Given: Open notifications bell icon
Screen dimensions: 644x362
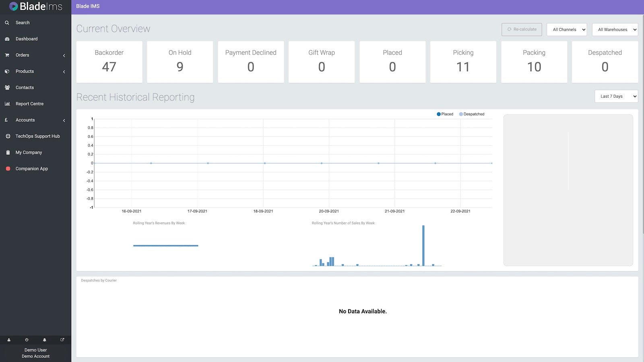Looking at the screenshot, I should tap(45, 340).
